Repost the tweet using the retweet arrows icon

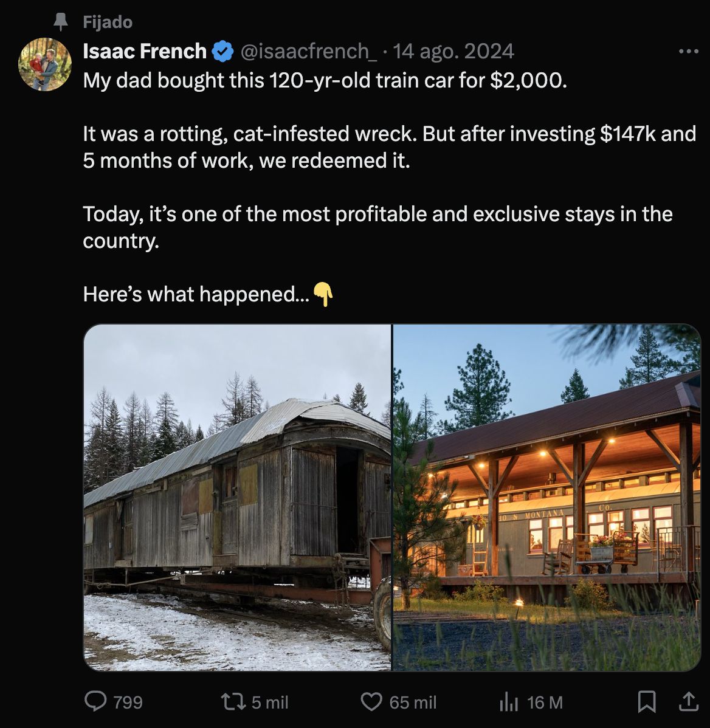click(x=233, y=701)
